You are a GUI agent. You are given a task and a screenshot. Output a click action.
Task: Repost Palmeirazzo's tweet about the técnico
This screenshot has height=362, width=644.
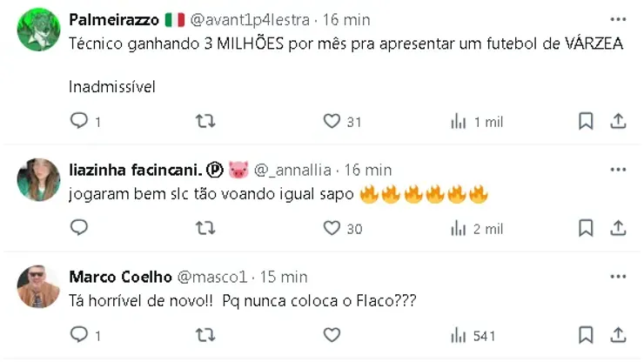pyautogui.click(x=205, y=121)
